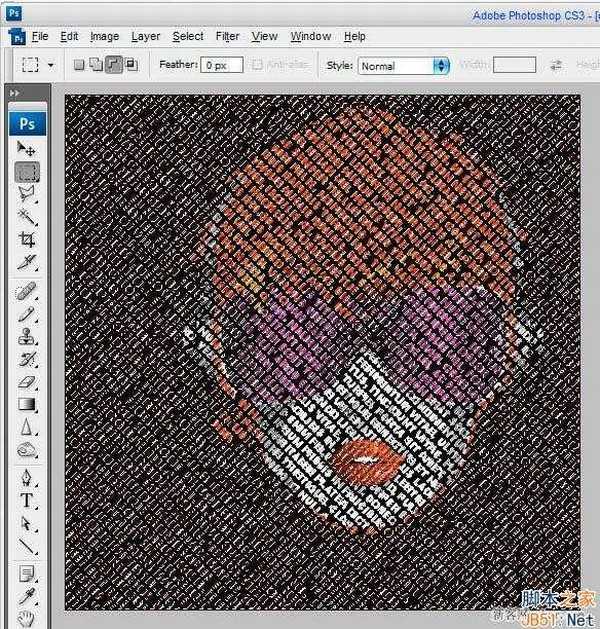This screenshot has height=629, width=600.
Task: Click the Ps logo atop the toolbox
Action: click(27, 122)
